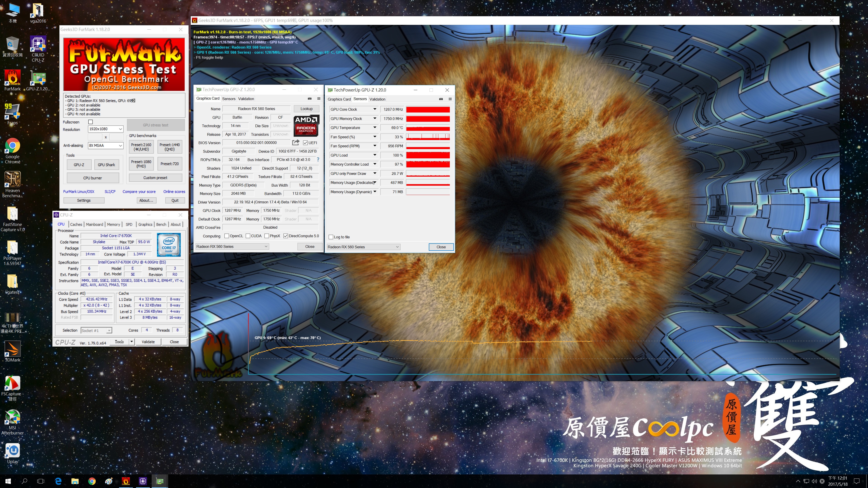The height and width of the screenshot is (488, 868).
Task: Open the Bench tab in CPU-Z
Action: pyautogui.click(x=161, y=225)
